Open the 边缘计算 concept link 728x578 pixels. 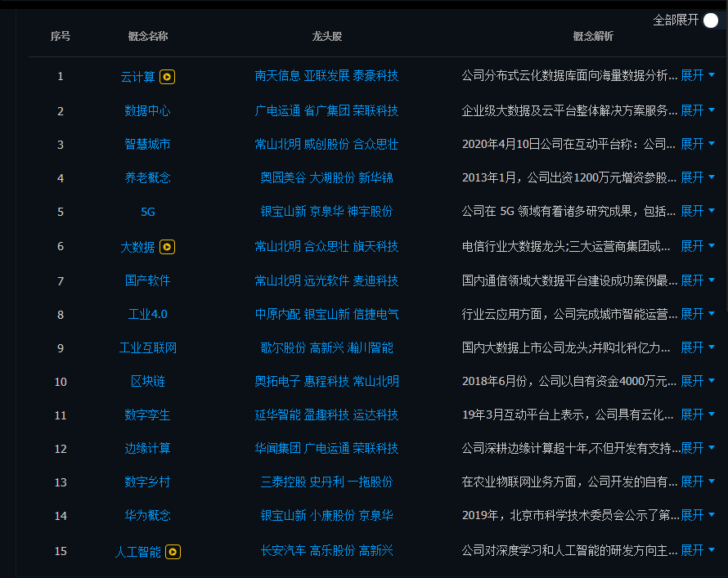click(147, 448)
